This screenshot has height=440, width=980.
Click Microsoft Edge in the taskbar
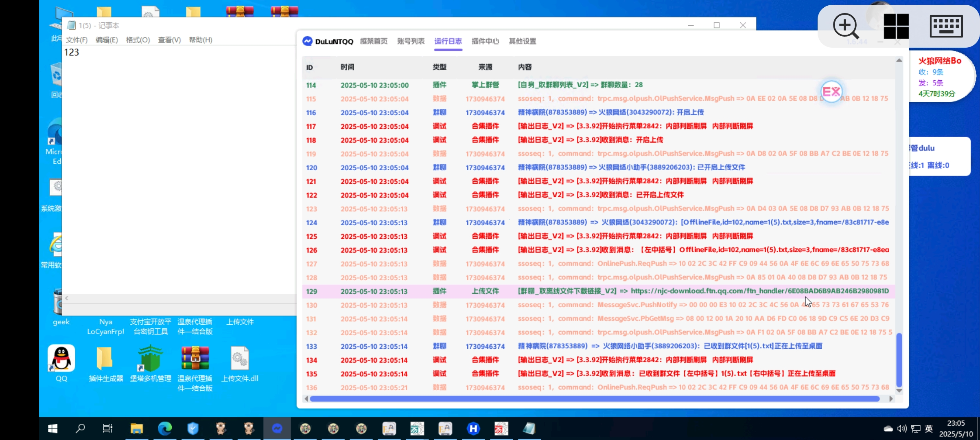[165, 428]
